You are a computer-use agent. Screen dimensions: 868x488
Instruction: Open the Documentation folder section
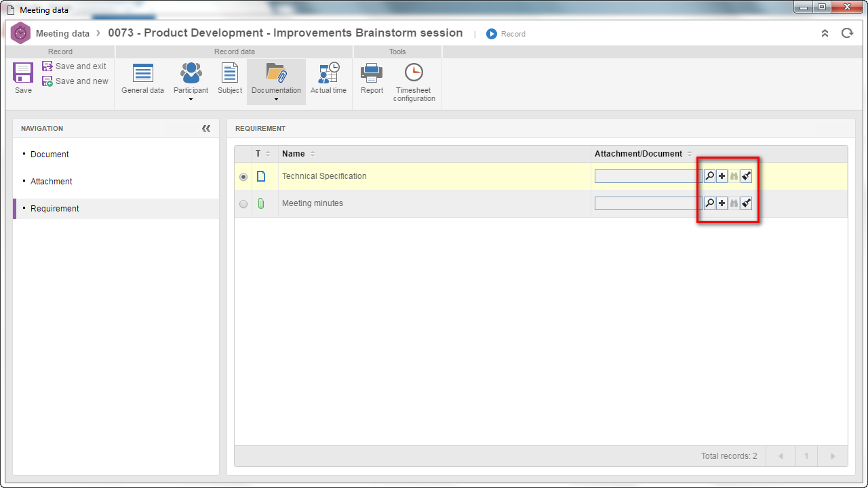tap(276, 79)
